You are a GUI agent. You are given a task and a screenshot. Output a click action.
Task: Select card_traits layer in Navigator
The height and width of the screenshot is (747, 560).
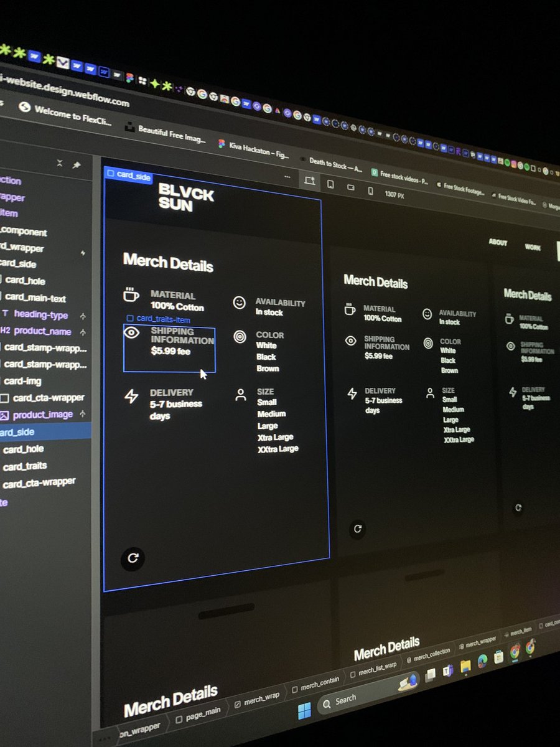click(26, 466)
